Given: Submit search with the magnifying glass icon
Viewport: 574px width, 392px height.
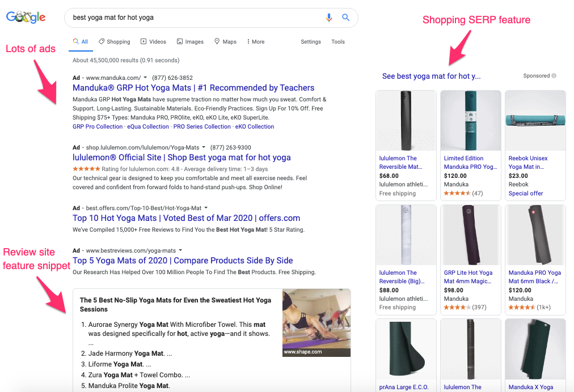Looking at the screenshot, I should point(345,17).
